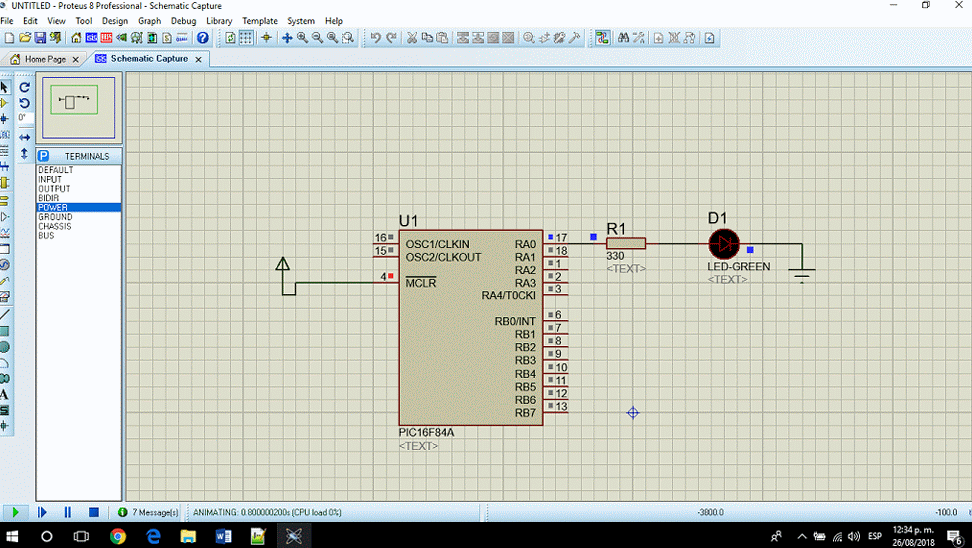Select the 2D text 'A' tool

pos(5,394)
